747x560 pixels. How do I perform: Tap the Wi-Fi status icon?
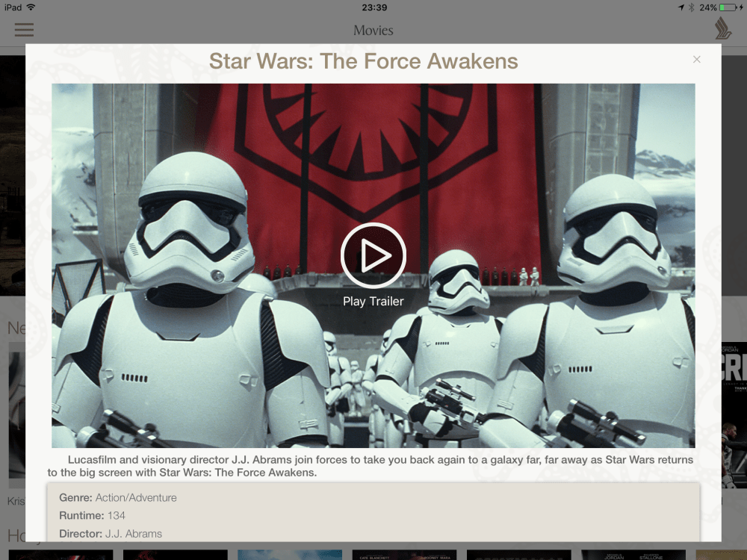31,7
